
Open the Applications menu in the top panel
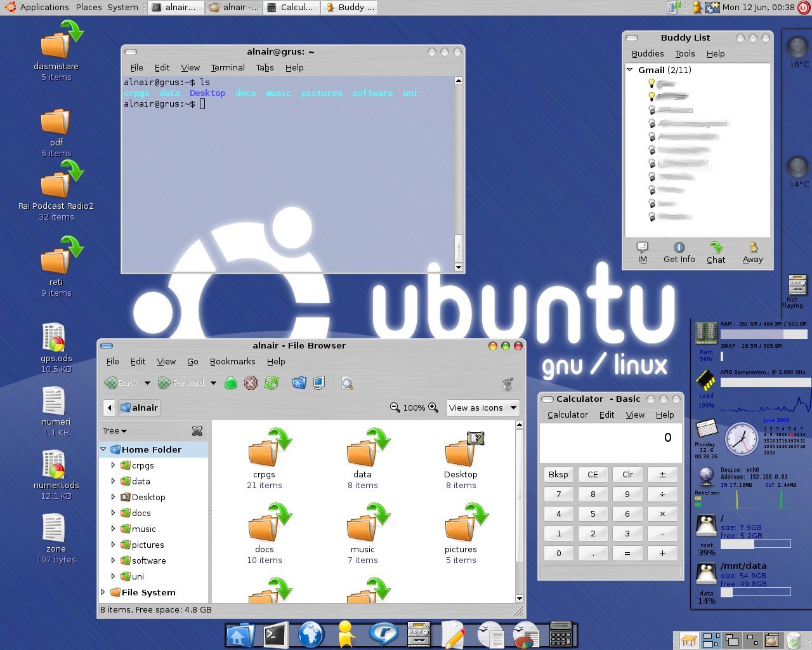tap(44, 7)
